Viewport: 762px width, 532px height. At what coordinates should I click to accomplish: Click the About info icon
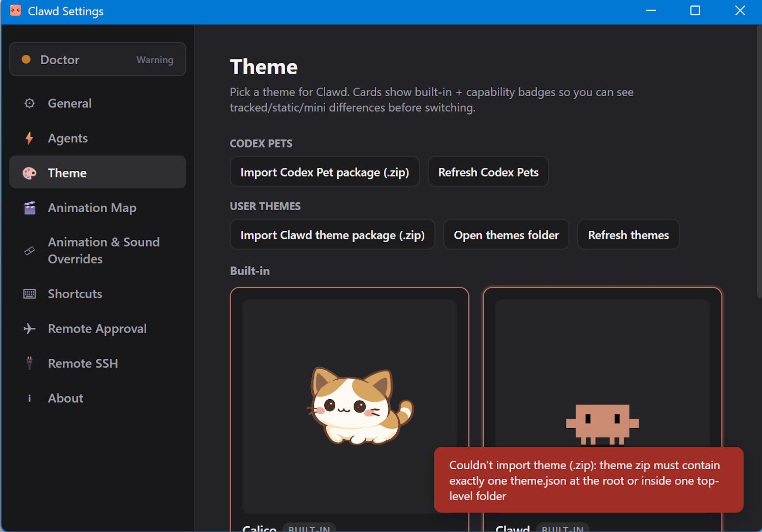click(x=30, y=398)
